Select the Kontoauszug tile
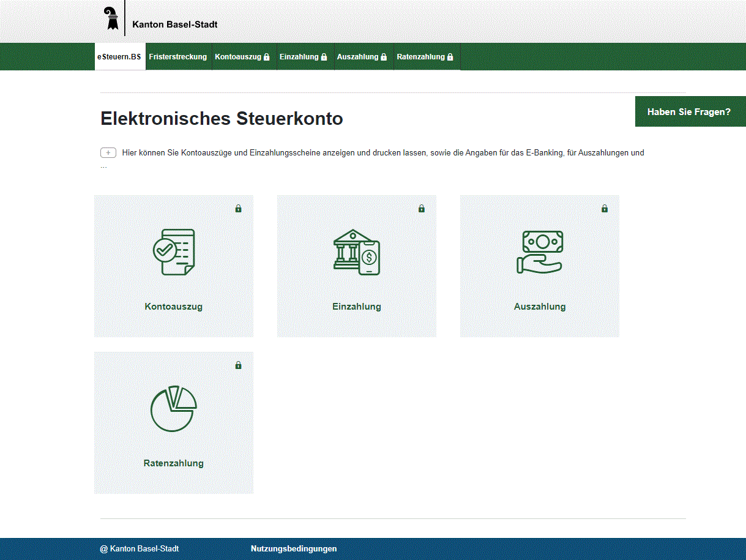The width and height of the screenshot is (746, 560). 173,266
